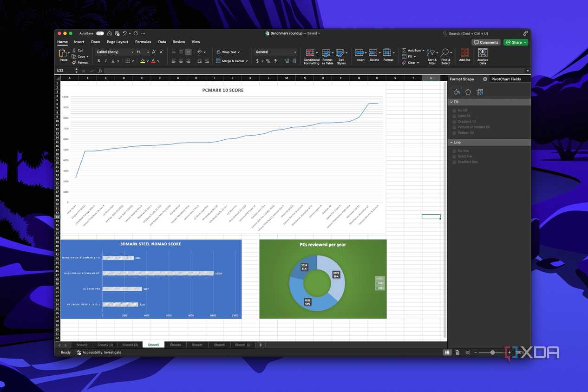Open the Add-ins icon
The height and width of the screenshot is (392, 588).
point(464,52)
